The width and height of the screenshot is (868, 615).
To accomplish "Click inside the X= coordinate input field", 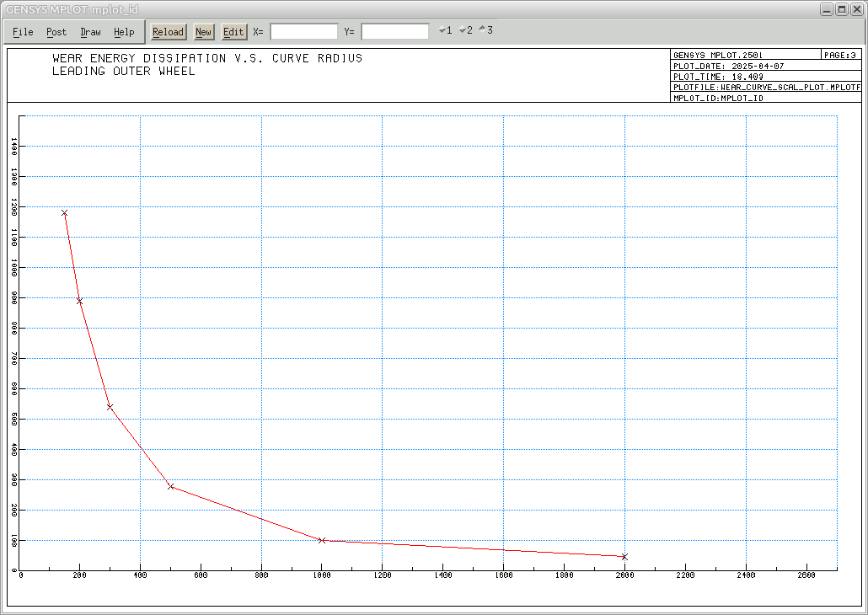I will [x=303, y=30].
